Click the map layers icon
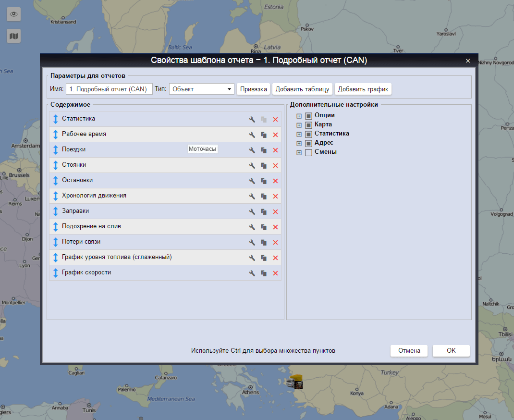Screen dimensions: 514x420 14,36
